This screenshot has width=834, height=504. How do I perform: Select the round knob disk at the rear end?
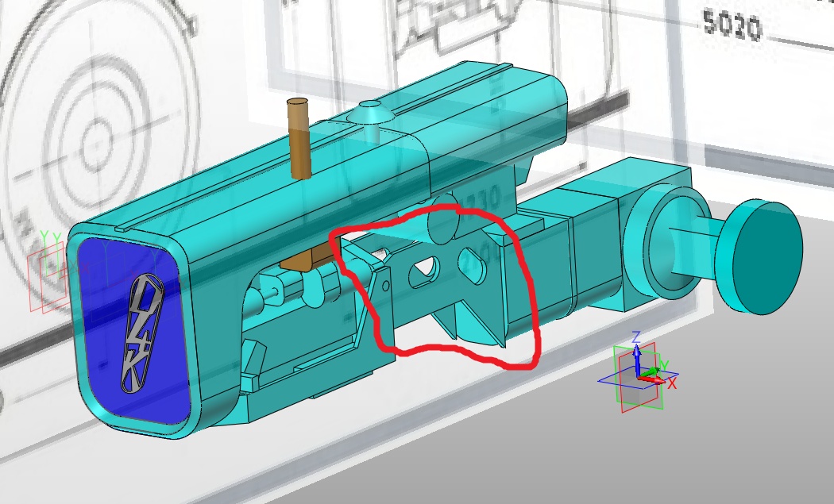(759, 258)
